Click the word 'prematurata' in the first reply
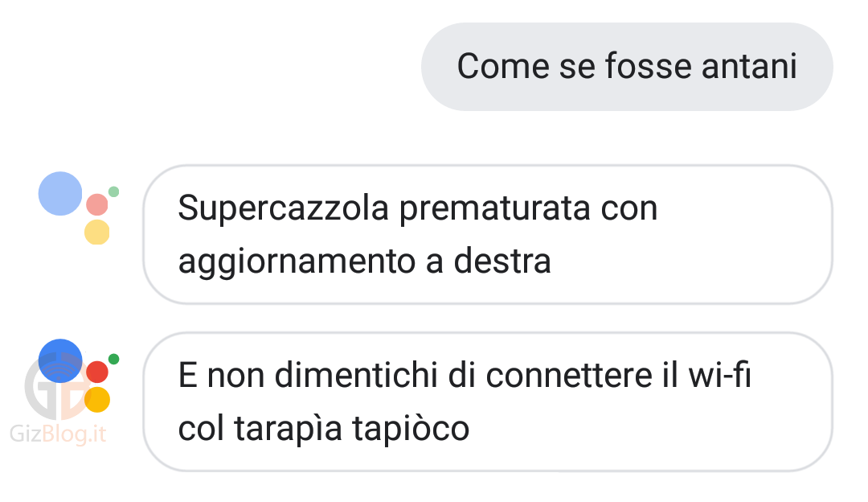The image size is (868, 502). (x=495, y=209)
